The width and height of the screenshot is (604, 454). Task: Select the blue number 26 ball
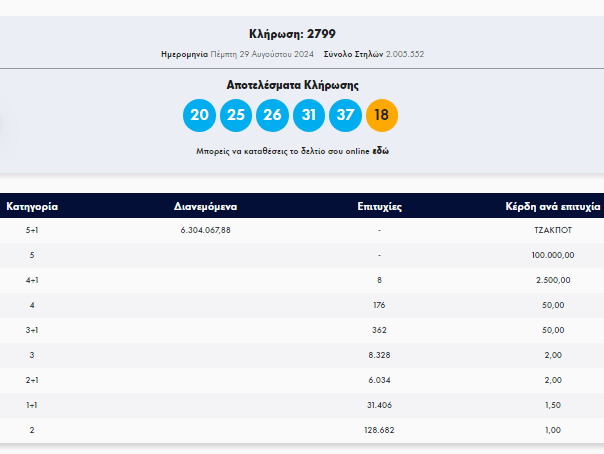(x=272, y=115)
